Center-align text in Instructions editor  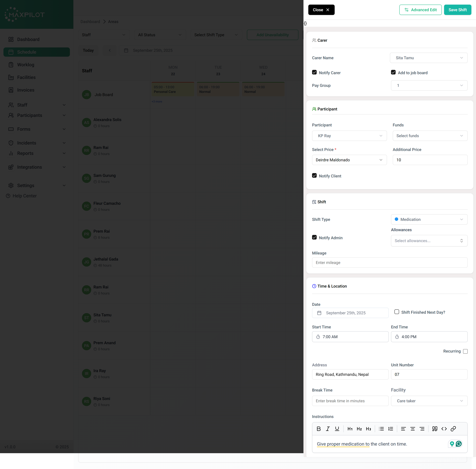click(412, 429)
